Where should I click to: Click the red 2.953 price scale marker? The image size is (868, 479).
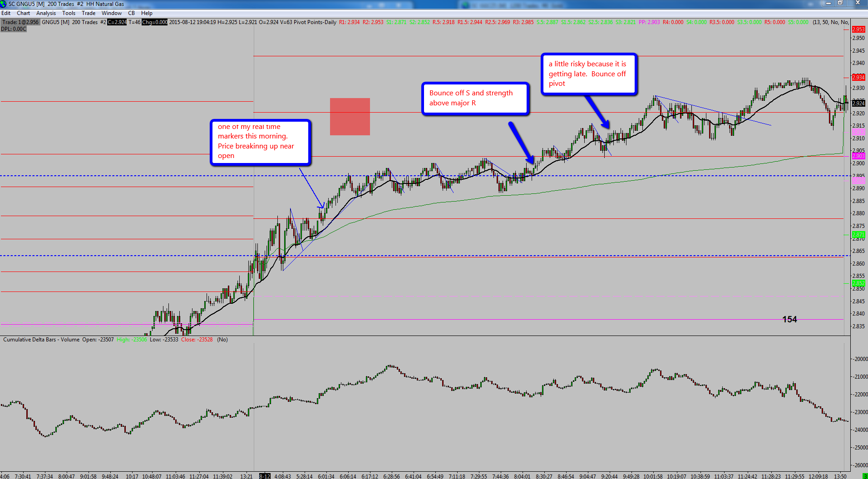coord(858,29)
